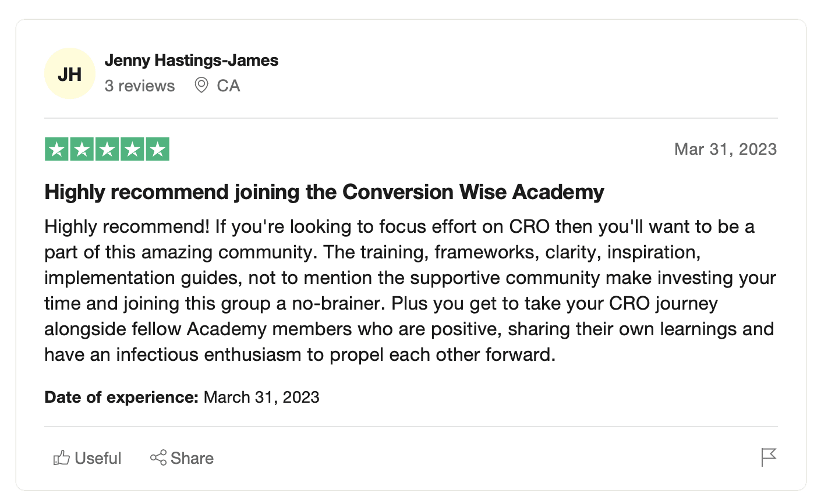
Task: Click the Share network icon
Action: (158, 458)
